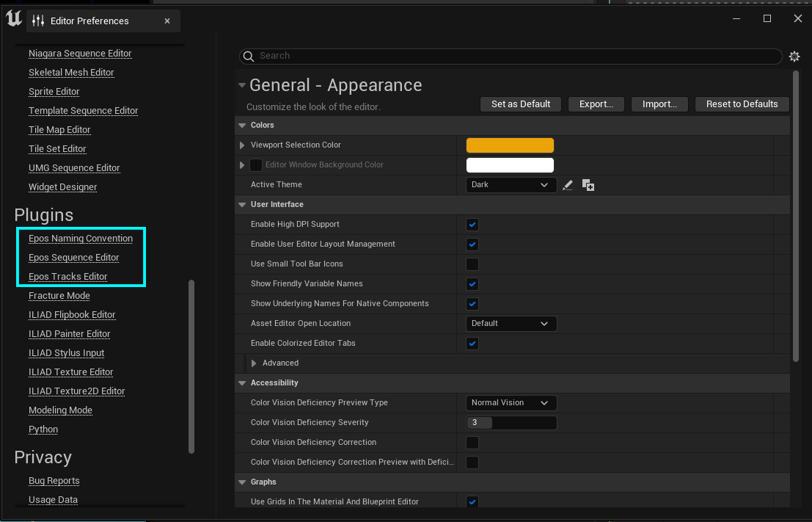Close the Editor Preferences tab
The height and width of the screenshot is (522, 812).
pyautogui.click(x=167, y=21)
